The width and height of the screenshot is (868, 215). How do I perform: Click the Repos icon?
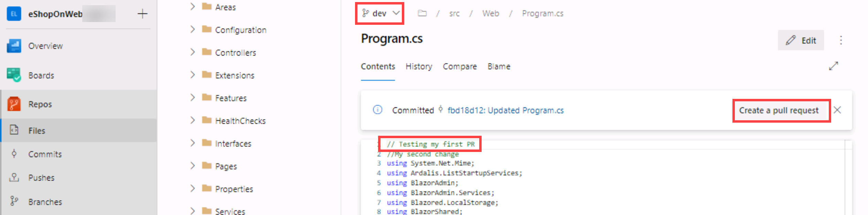14,104
